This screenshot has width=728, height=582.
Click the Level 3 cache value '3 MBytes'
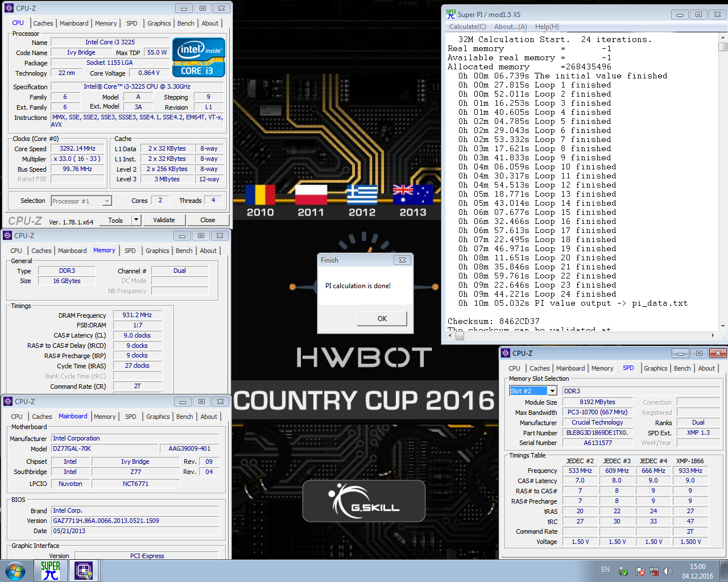tap(167, 179)
